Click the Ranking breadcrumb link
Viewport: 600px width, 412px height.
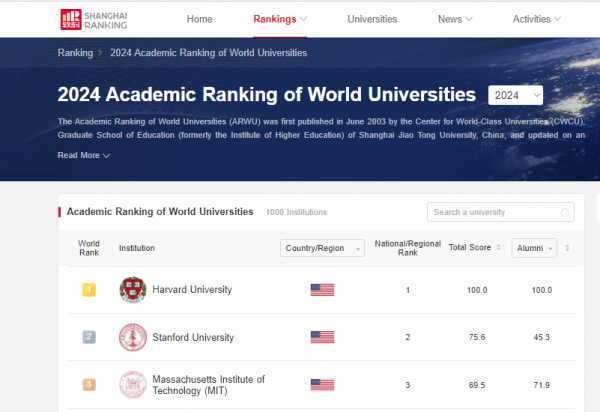pos(75,52)
